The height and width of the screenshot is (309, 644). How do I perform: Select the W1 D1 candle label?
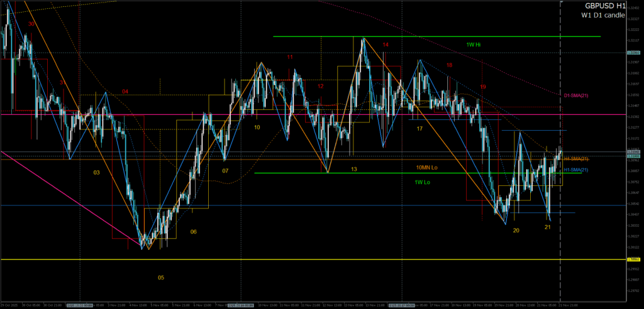(602, 14)
